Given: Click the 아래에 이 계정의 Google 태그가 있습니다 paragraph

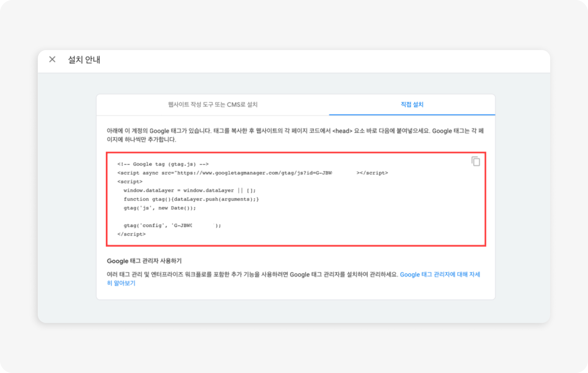Looking at the screenshot, I should point(295,135).
